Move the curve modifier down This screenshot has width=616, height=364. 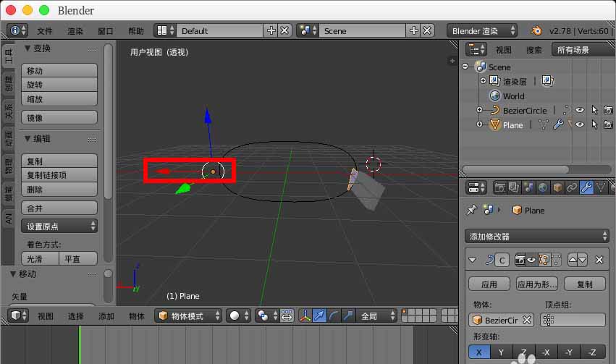pyautogui.click(x=583, y=260)
